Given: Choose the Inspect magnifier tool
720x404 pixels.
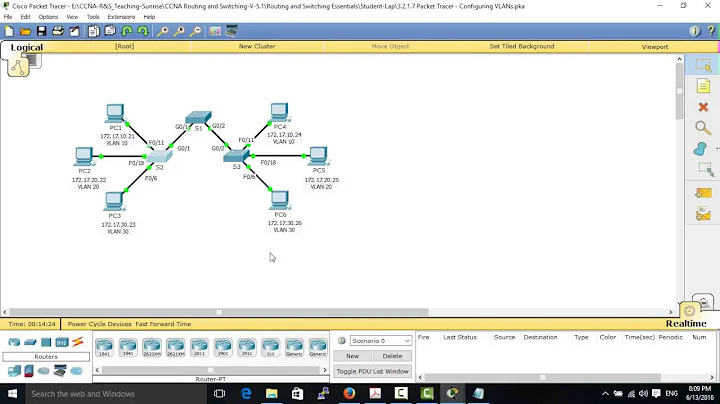Looking at the screenshot, I should [703, 127].
